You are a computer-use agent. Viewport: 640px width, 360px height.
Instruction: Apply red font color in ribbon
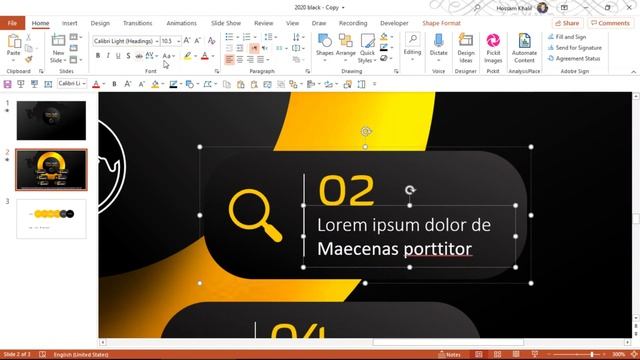click(x=205, y=56)
